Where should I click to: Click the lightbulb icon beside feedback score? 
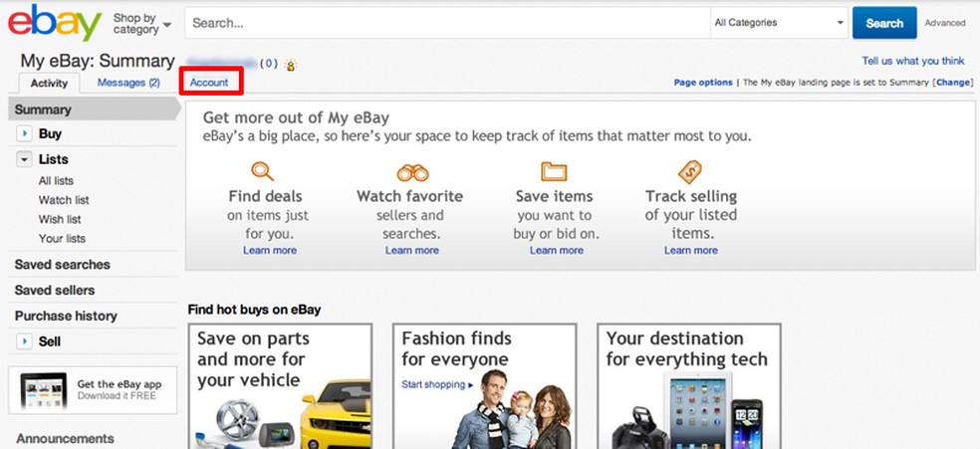pyautogui.click(x=291, y=65)
